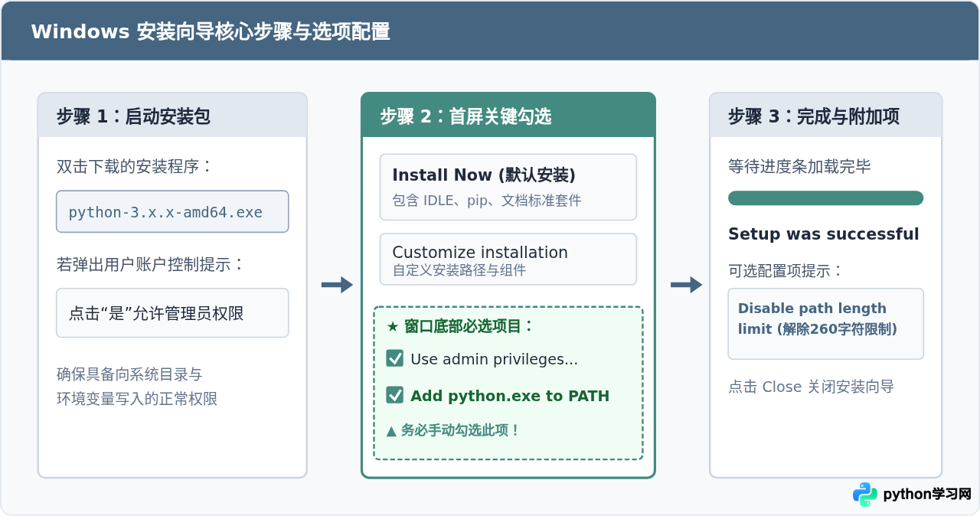Choose the Customize installation option
Viewport: 980px width, 516px height.
[508, 260]
